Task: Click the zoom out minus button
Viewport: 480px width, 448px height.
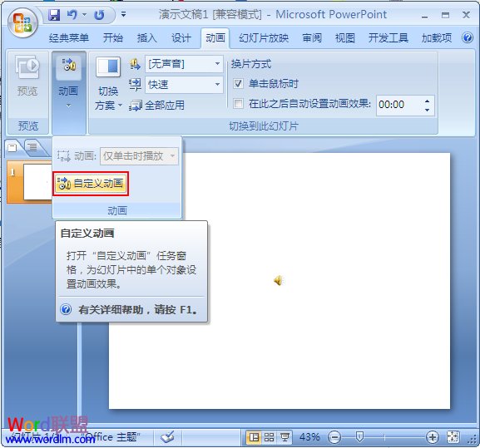Action: [334, 437]
